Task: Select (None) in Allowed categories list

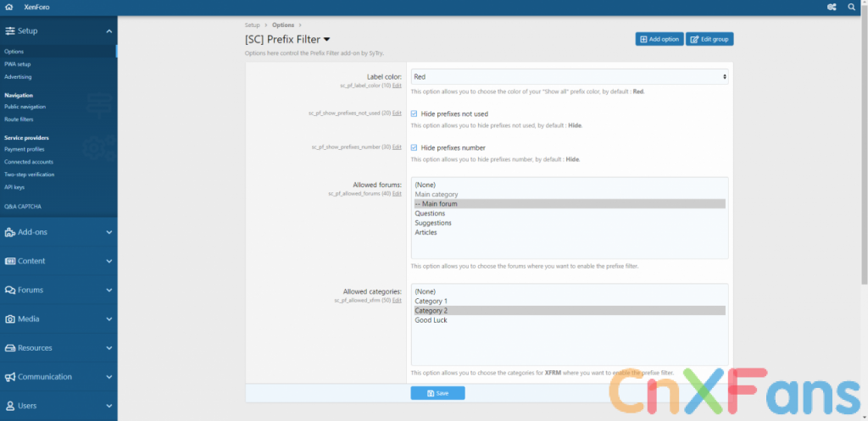Action: tap(570, 291)
